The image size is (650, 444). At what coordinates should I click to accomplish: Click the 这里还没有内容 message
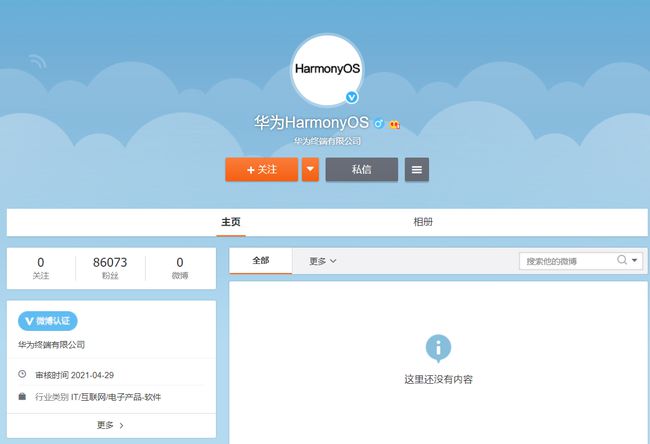(x=438, y=379)
